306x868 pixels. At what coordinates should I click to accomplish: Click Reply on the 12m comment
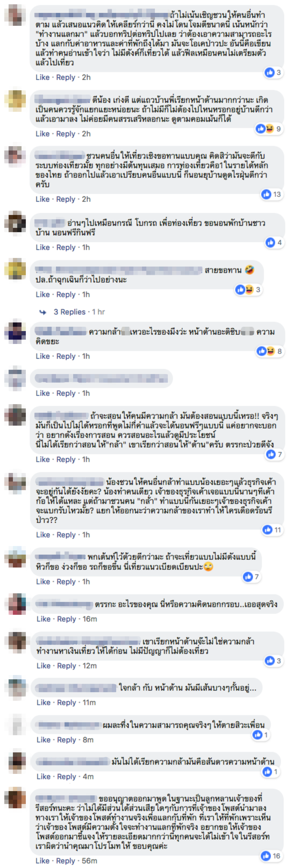point(66,666)
